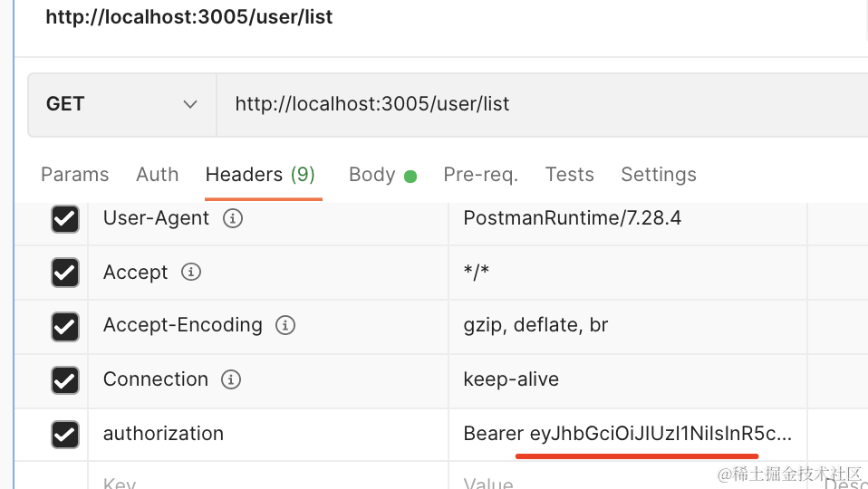Viewport: 868px width, 489px height.
Task: Click the Accept-Encoding info icon
Action: click(285, 325)
